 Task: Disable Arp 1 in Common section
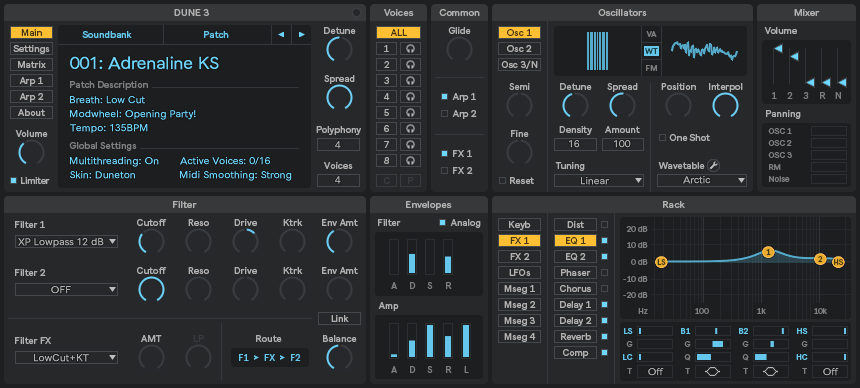tap(445, 97)
